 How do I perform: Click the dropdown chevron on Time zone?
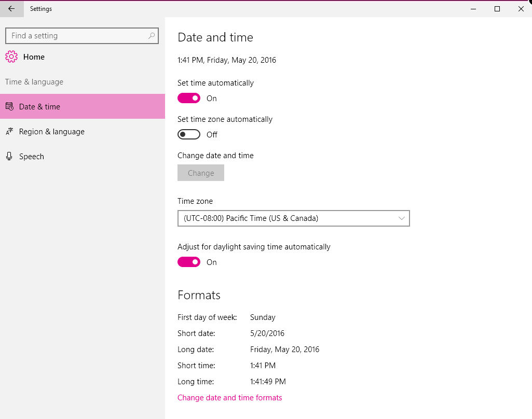[x=401, y=218]
